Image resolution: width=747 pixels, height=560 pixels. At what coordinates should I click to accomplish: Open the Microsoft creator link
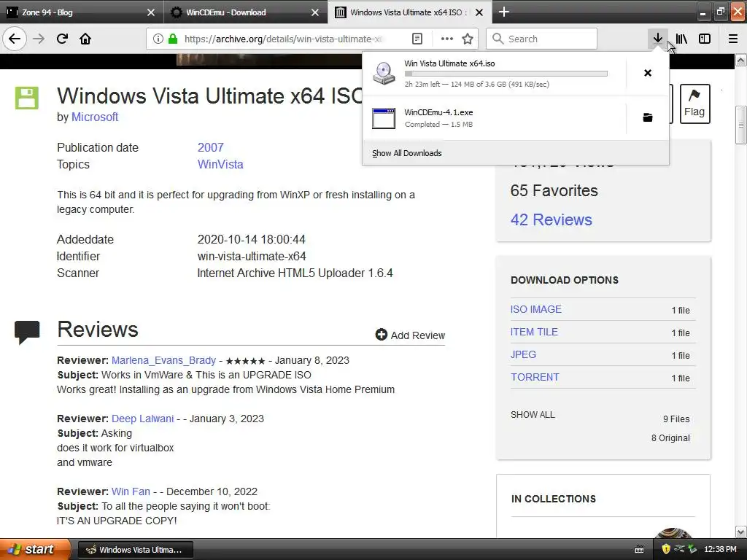(95, 117)
